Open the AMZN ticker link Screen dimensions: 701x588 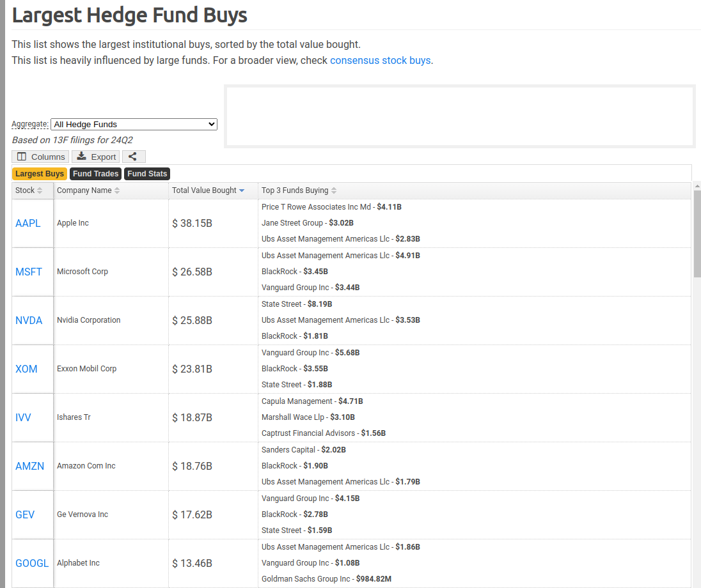click(30, 467)
